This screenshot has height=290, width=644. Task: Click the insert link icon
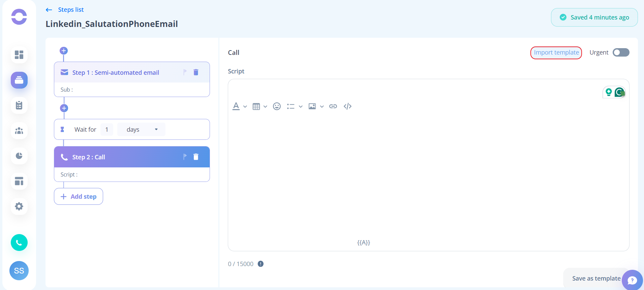(333, 106)
